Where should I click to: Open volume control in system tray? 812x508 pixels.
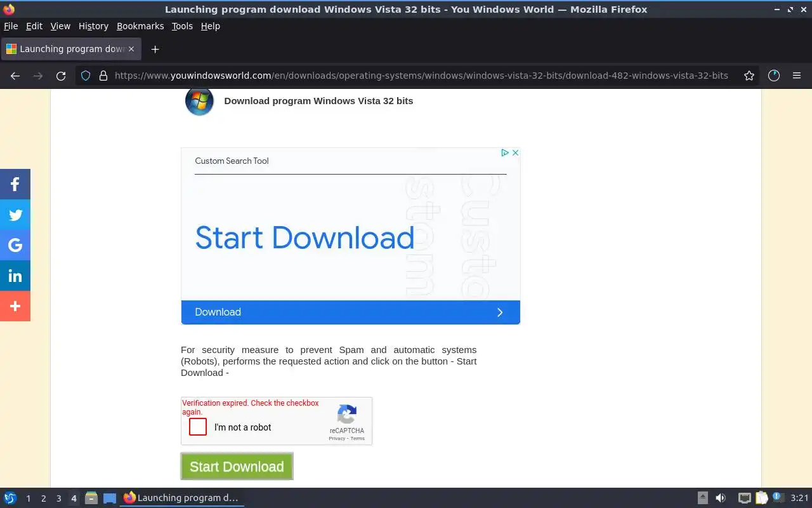pos(721,498)
